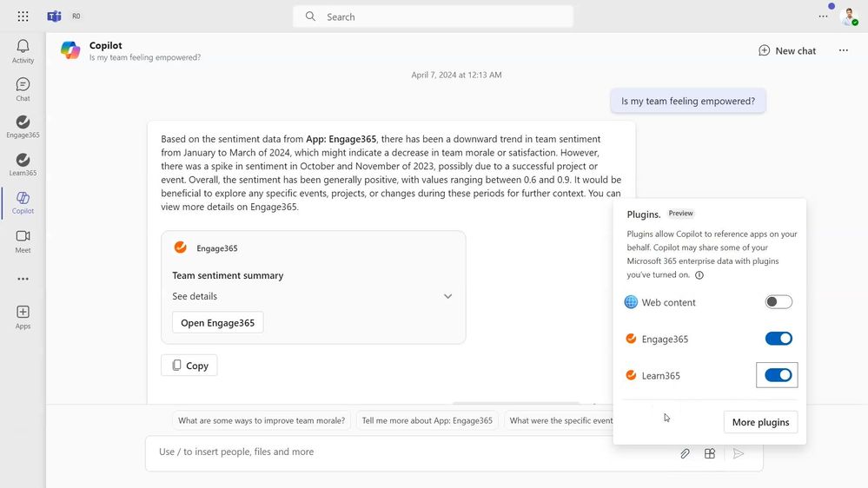Open the plugins icon in message box
The height and width of the screenshot is (488, 868).
[x=710, y=453]
